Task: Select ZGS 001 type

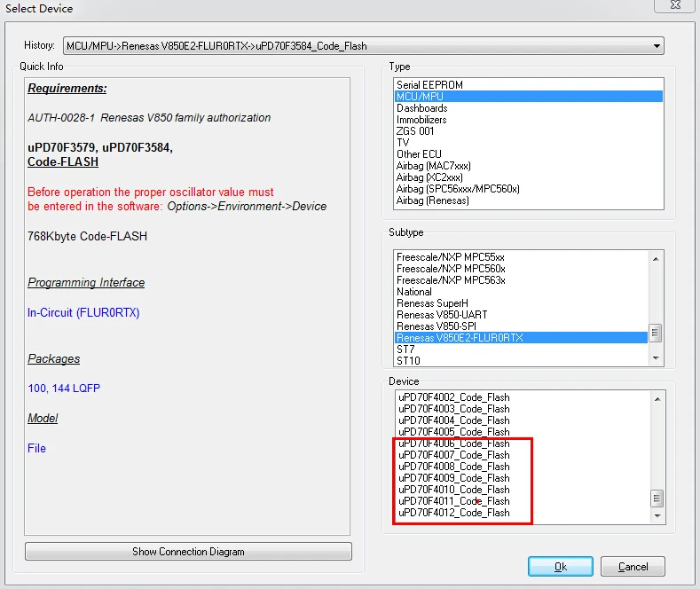Action: 528,131
